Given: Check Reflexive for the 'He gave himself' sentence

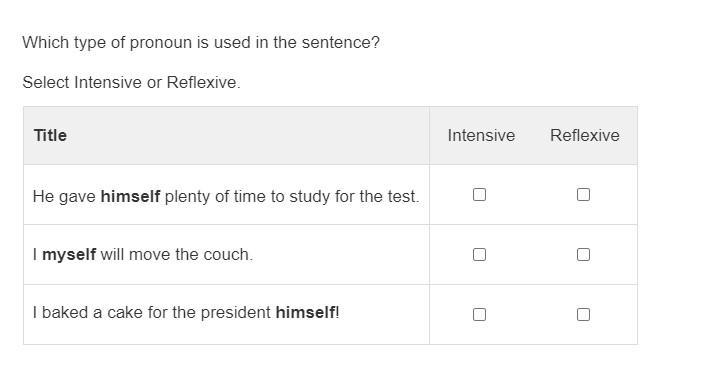Looking at the screenshot, I should 583,195.
